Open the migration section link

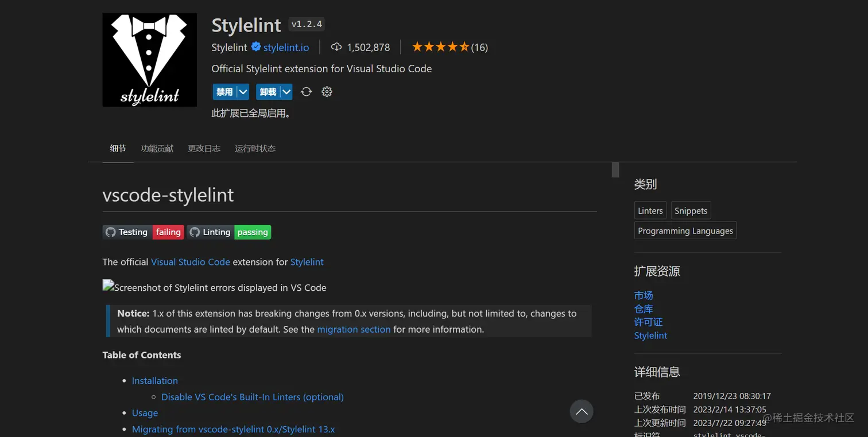(x=354, y=329)
